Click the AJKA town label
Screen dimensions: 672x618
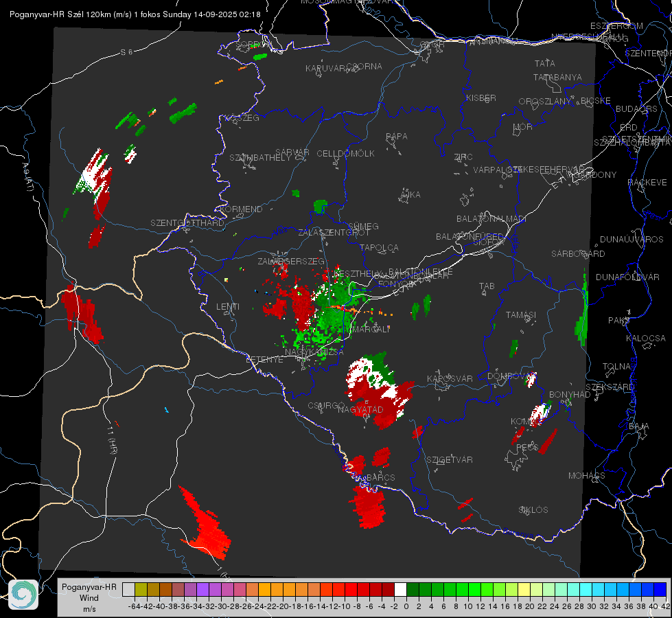coord(410,195)
